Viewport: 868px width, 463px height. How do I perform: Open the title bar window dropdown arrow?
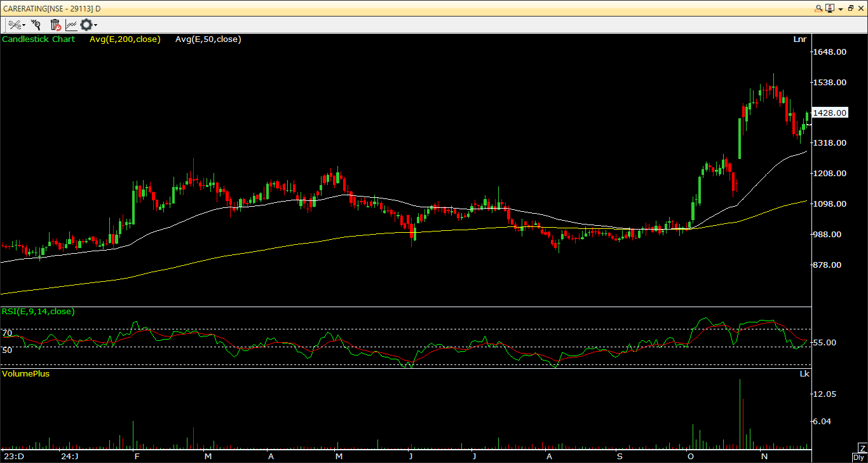840,9
